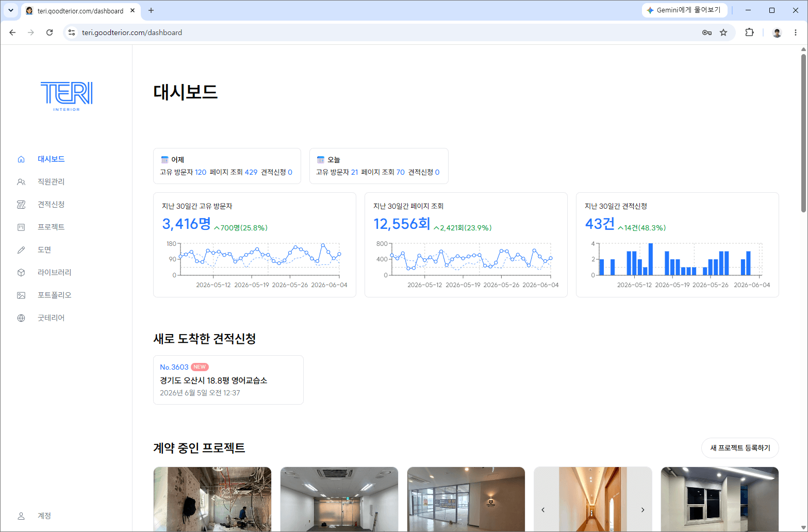This screenshot has width=808, height=532.
Task: Open the 도면 menu item
Action: point(44,250)
